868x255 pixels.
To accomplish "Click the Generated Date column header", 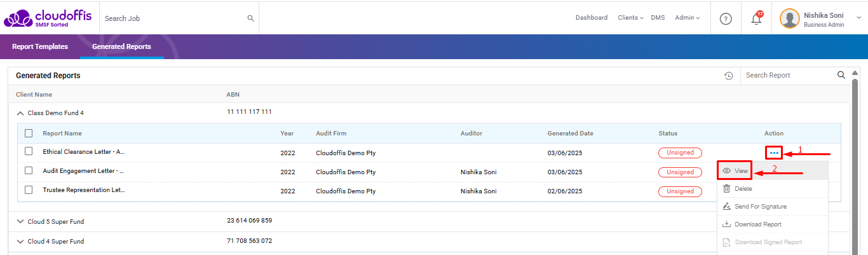I will pyautogui.click(x=571, y=134).
